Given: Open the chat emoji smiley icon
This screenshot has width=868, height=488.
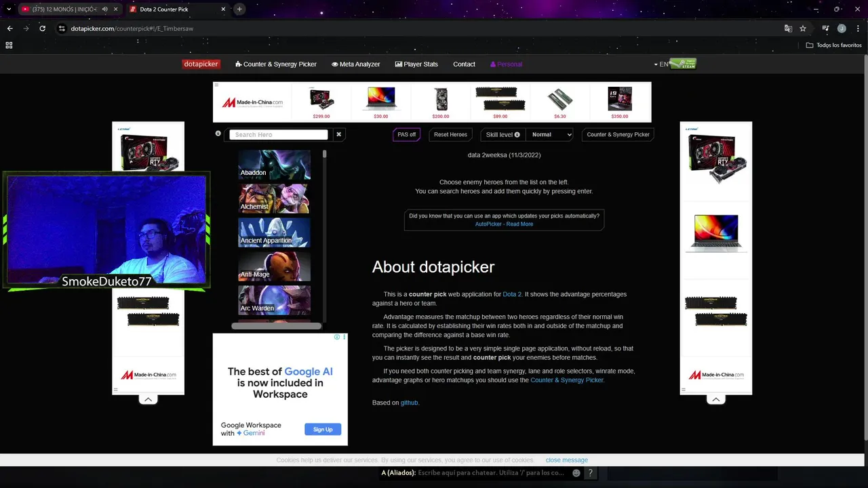Looking at the screenshot, I should coord(576,473).
